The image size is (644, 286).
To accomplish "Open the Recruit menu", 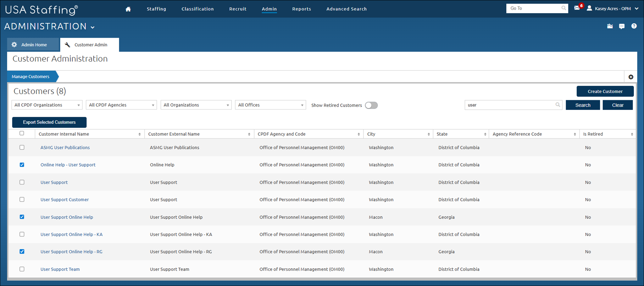I will [x=238, y=9].
